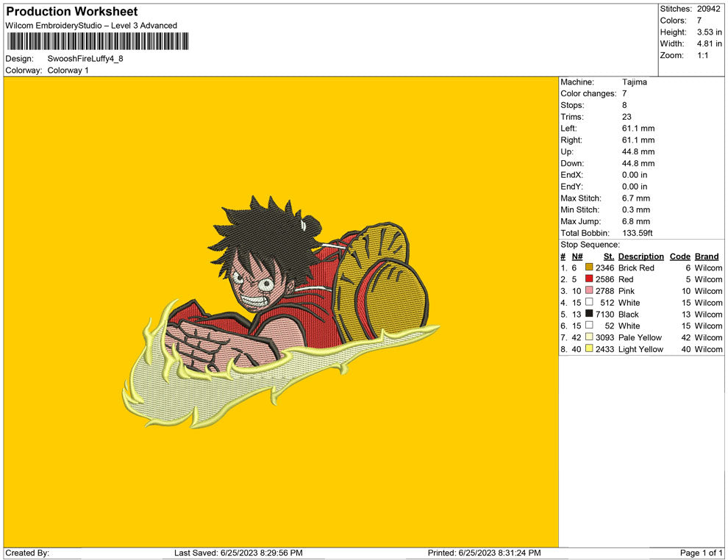Click the 'Page 1 of 1' footer text
Screen dimensions: 728x560
pos(701,553)
